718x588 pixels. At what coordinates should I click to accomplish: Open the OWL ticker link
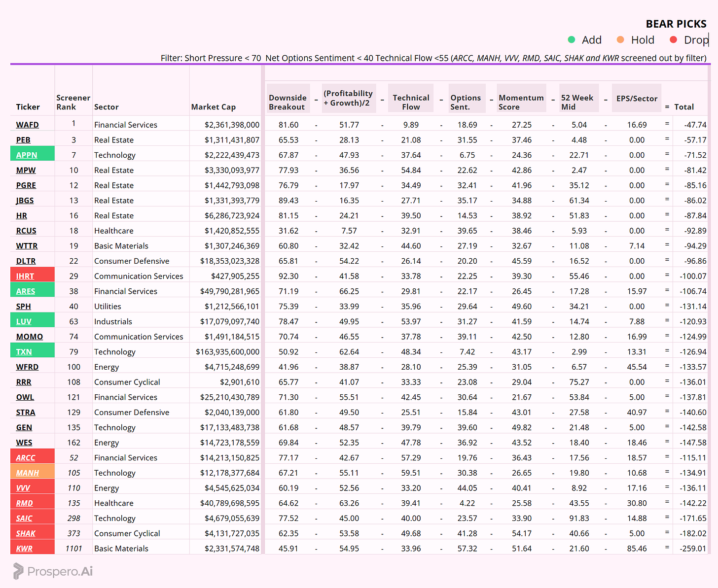coord(25,397)
